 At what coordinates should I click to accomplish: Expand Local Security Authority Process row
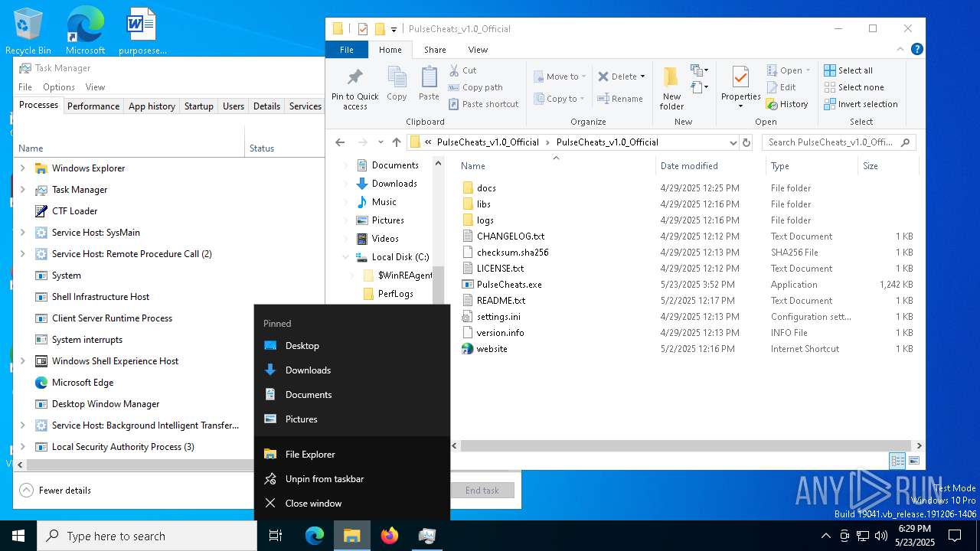22,447
